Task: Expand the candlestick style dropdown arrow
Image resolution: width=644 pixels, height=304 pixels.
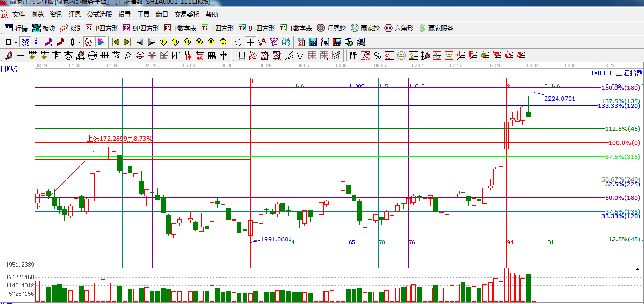Action: pyautogui.click(x=79, y=42)
